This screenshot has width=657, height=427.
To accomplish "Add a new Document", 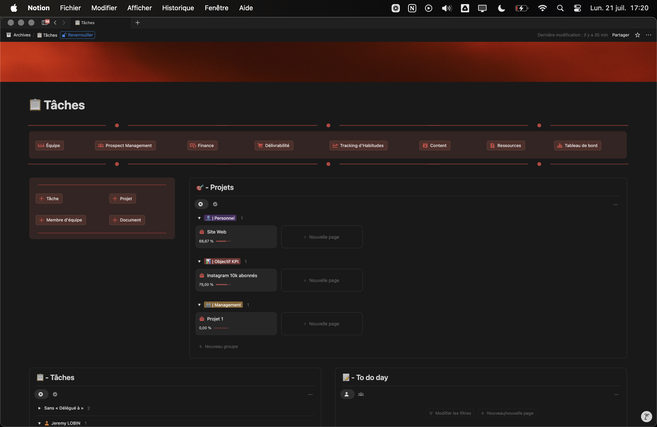I will [127, 220].
